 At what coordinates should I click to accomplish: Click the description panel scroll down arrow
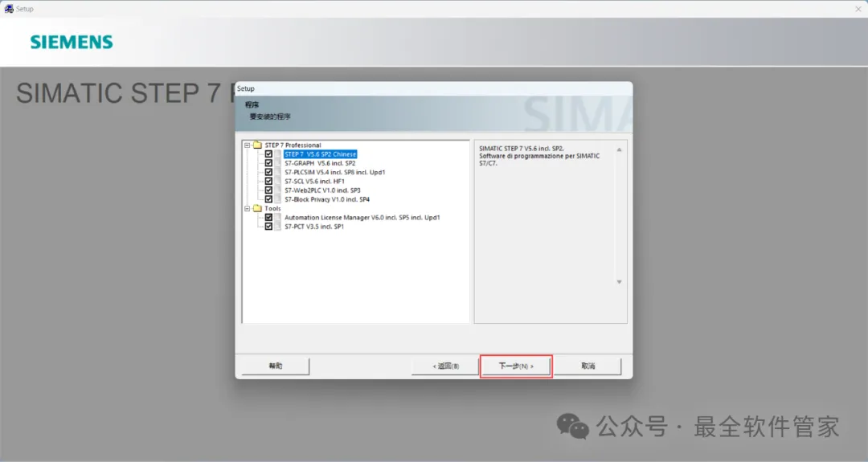[620, 282]
